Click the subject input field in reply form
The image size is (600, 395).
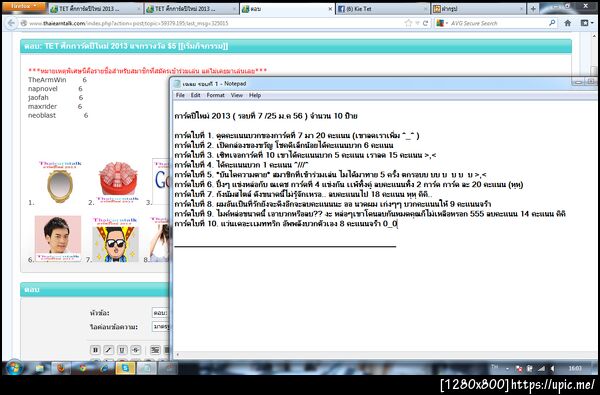point(161,313)
